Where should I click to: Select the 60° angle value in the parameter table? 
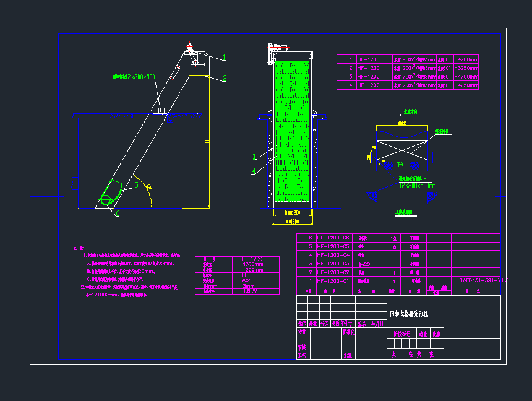[247, 279]
